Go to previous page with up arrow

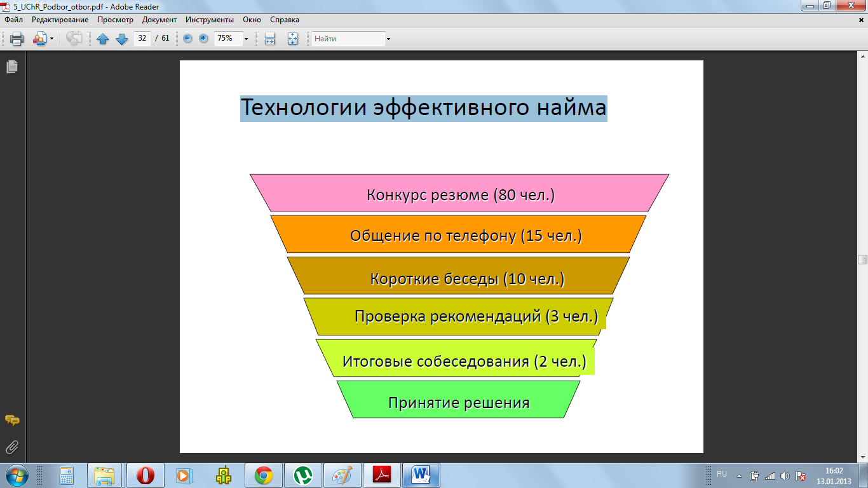click(102, 39)
